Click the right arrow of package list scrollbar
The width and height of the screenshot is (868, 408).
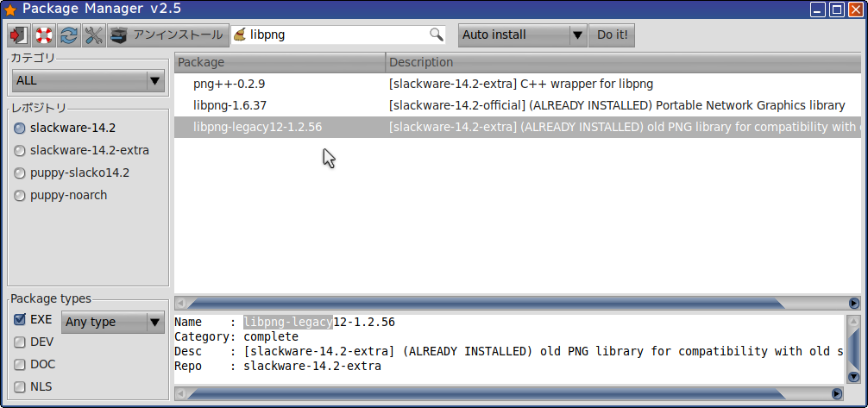click(854, 303)
